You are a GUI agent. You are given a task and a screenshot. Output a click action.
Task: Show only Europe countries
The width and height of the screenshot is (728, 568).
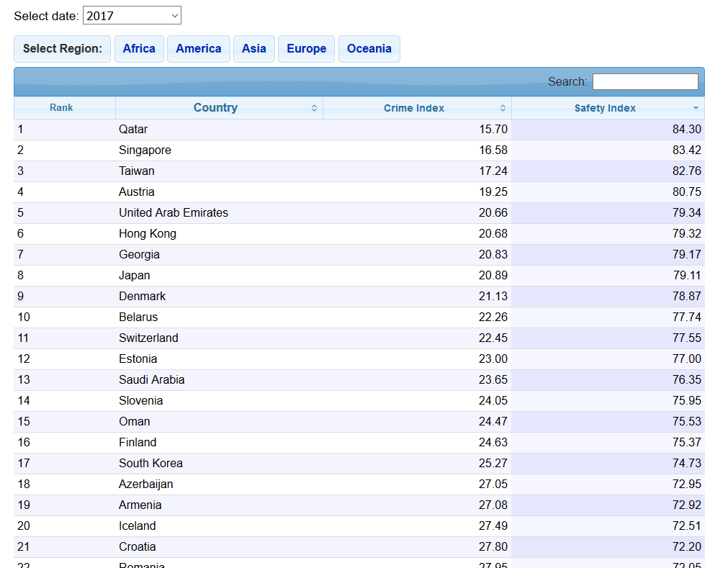coord(306,49)
